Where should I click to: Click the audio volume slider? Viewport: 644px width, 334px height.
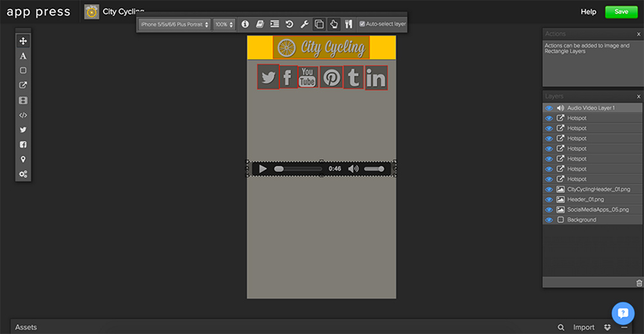pos(374,169)
